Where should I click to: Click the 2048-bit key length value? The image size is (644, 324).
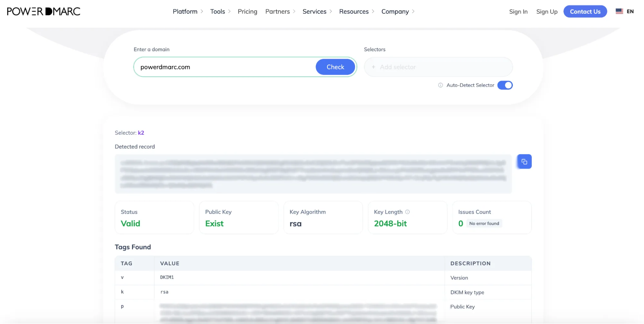click(390, 223)
